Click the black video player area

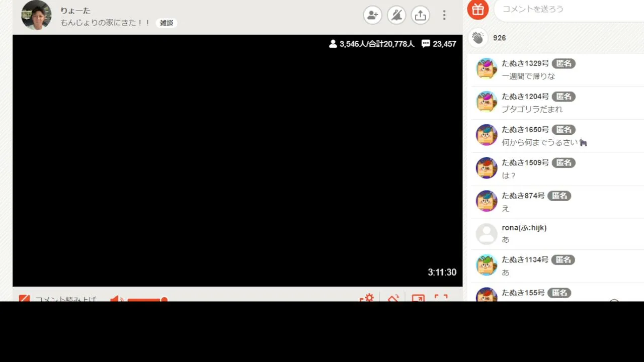[237, 160]
